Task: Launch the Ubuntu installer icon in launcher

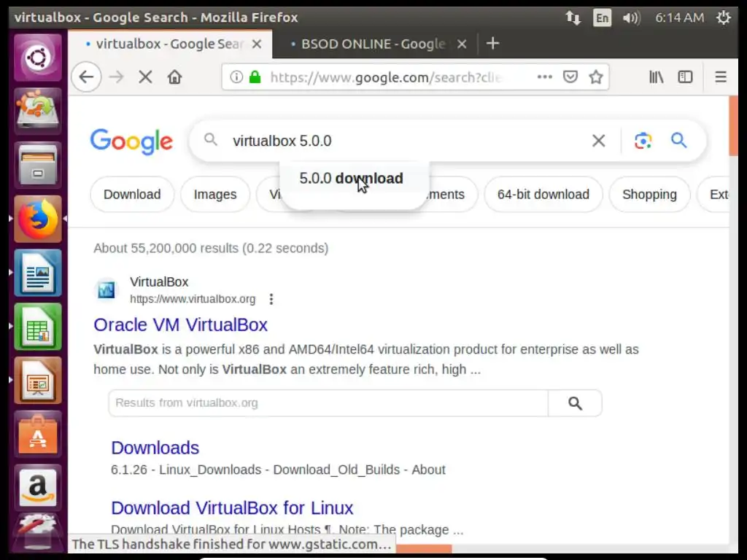Action: coord(38,111)
